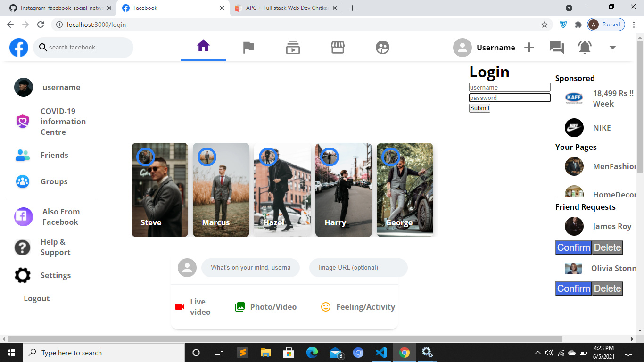Click the home icon in top navigation
The width and height of the screenshot is (644, 362).
pos(203,46)
